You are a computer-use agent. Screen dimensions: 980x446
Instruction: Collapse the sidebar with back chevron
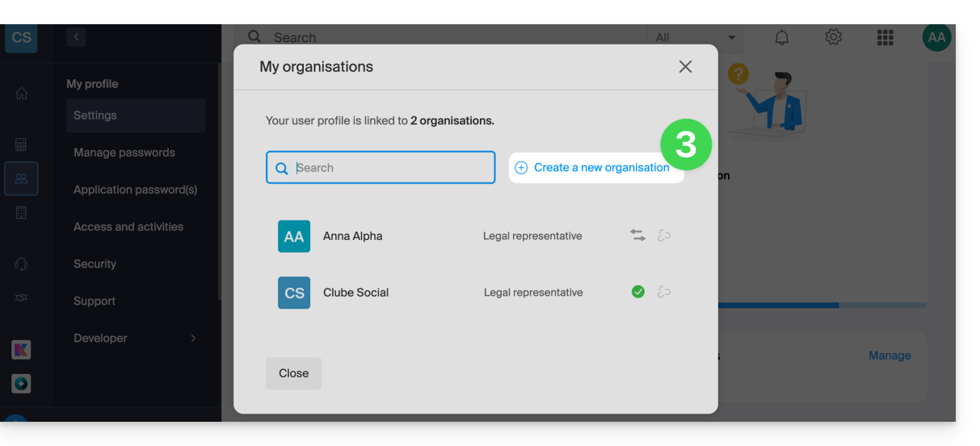tap(76, 36)
